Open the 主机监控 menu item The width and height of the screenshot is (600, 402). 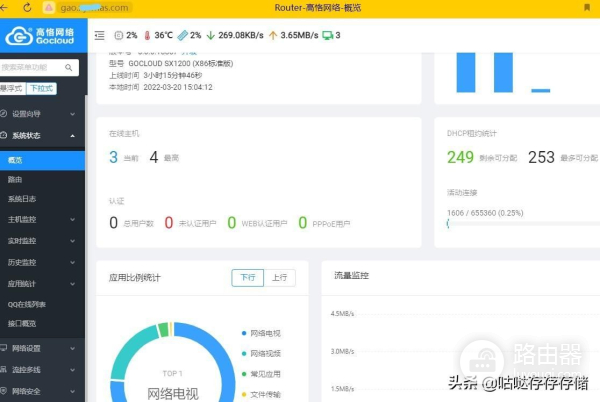tap(42, 219)
